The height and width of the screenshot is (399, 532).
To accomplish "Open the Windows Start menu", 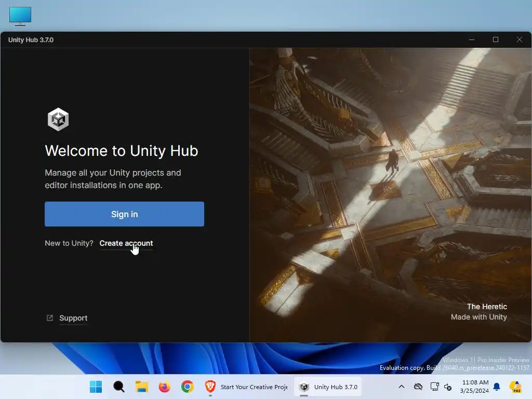I will pyautogui.click(x=96, y=387).
